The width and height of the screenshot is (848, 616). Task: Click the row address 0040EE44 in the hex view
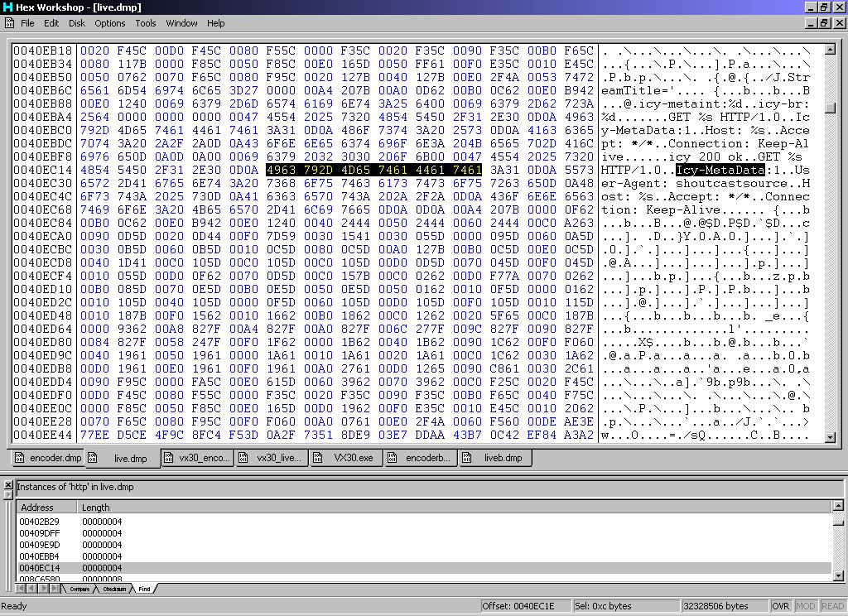(43, 435)
